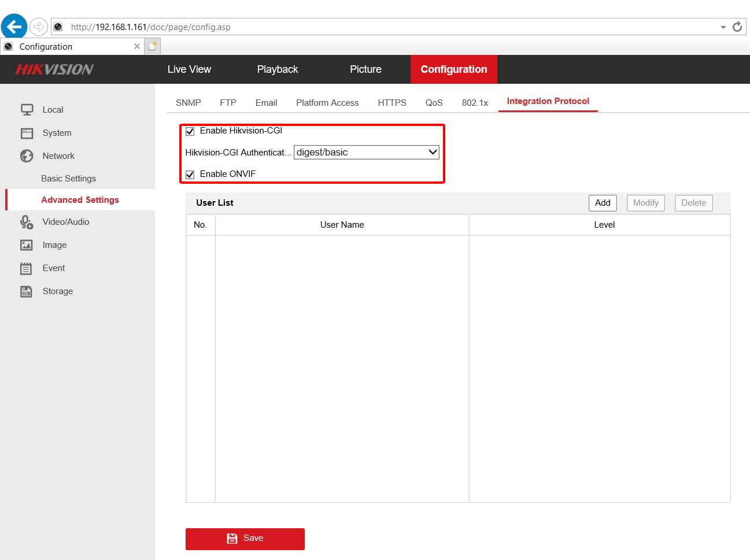This screenshot has height=560, width=750.
Task: Toggle the Enable Hikvision-CGI checkbox
Action: (190, 131)
